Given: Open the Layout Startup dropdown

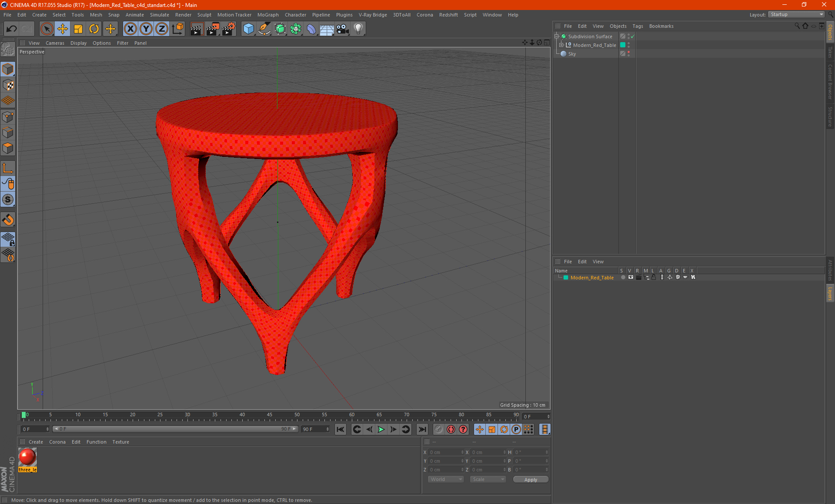Looking at the screenshot, I should 797,14.
